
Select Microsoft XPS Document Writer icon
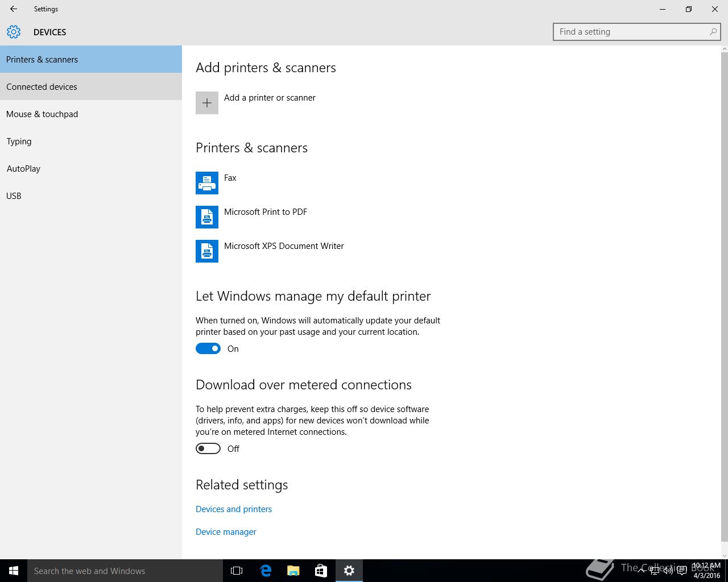[x=207, y=251]
